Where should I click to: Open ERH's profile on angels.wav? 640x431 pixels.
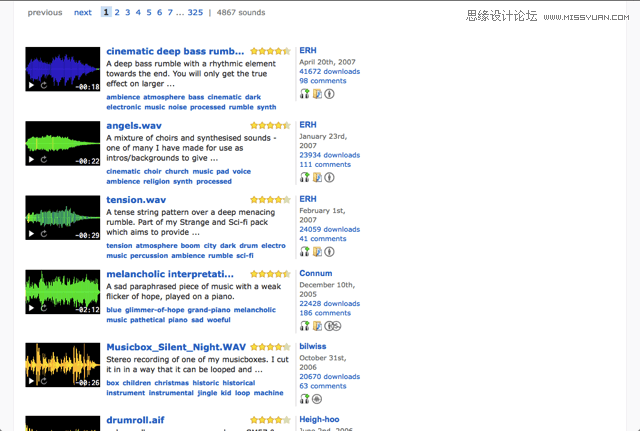(308, 124)
